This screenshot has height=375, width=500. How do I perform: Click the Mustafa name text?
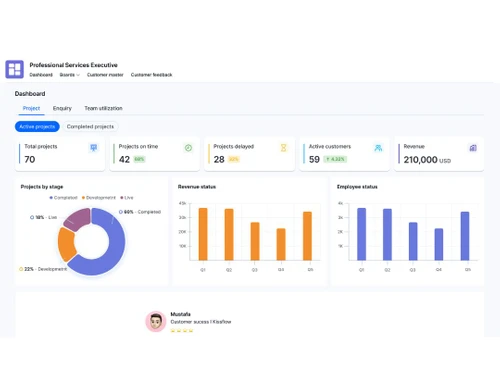(180, 314)
